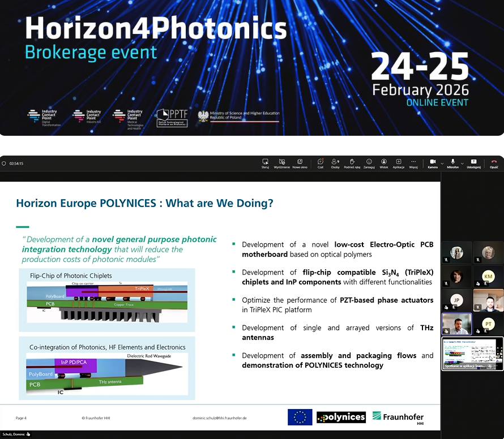Viewport: 504px width, 439px height.
Task: Click the Fraunhofer HHI logo on the slide
Action: (x=398, y=418)
